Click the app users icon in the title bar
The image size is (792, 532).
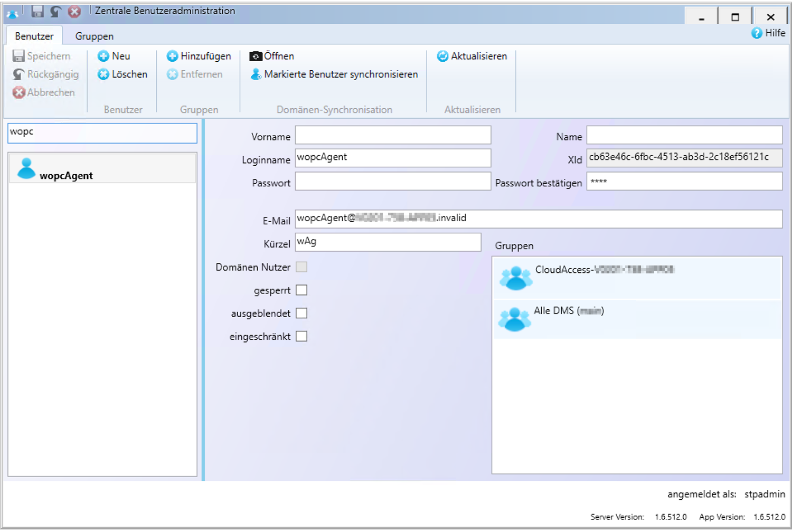point(12,14)
